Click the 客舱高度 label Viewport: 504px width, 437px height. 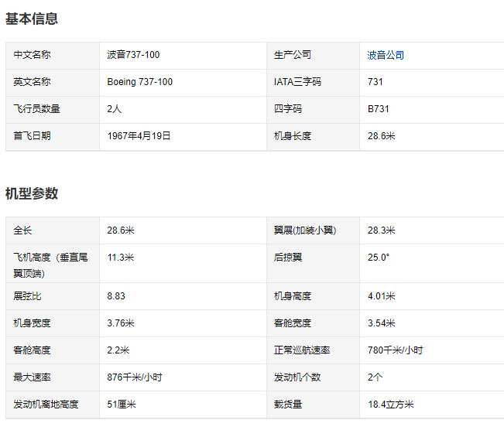(32, 350)
